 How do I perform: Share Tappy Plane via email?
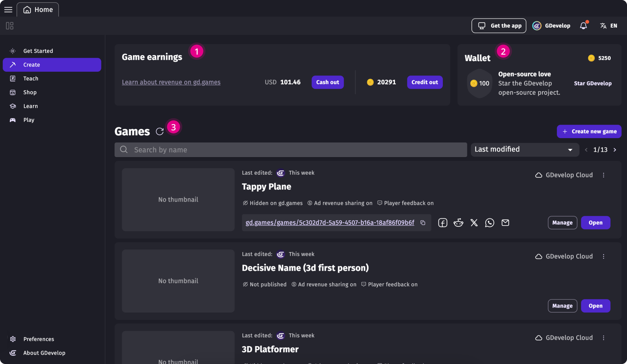click(505, 223)
